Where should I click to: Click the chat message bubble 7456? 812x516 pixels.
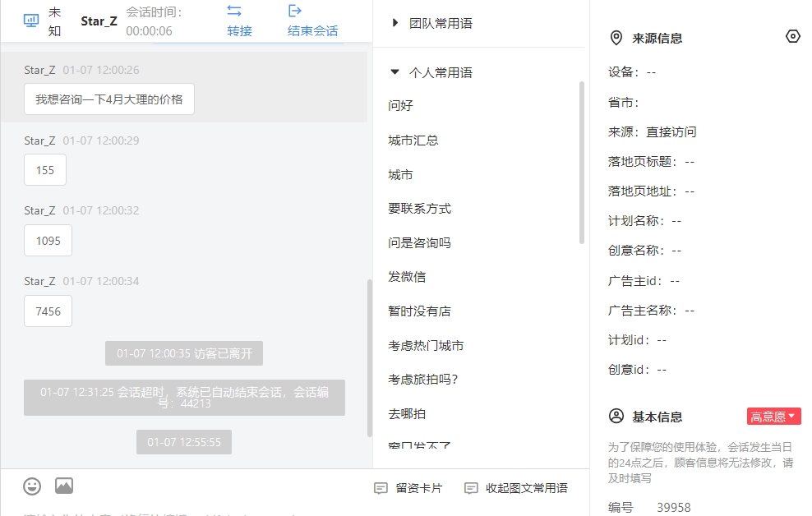click(48, 311)
